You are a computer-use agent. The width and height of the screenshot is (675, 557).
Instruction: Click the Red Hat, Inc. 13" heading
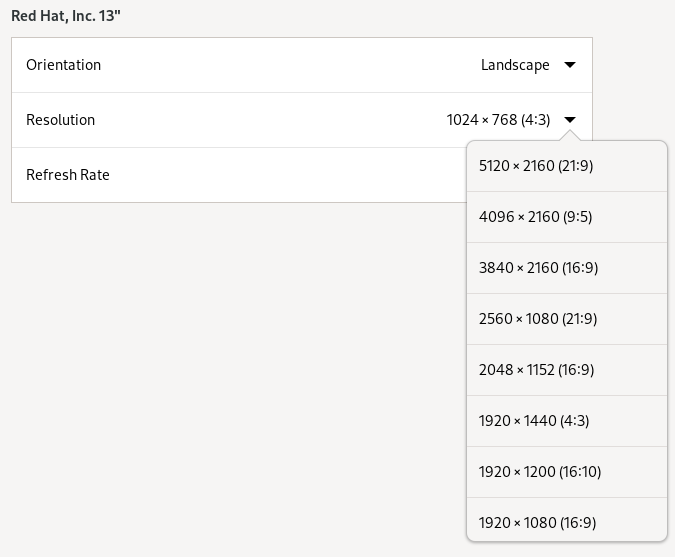coord(66,16)
